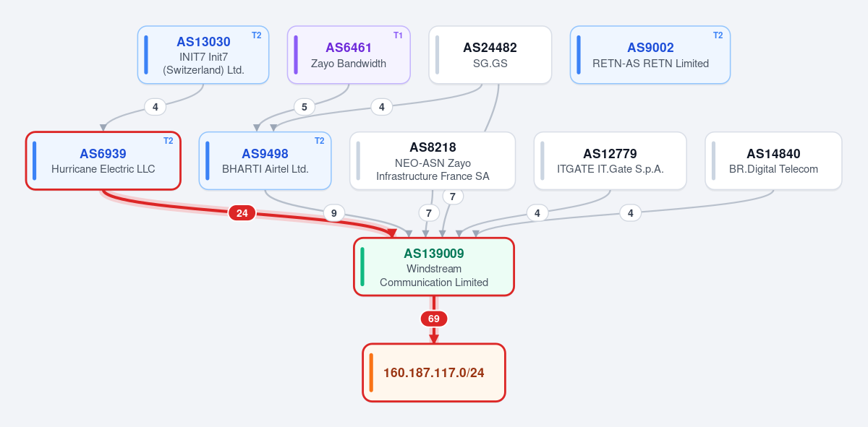Open the AS6461 Zayo Bandwidth node

pos(349,55)
